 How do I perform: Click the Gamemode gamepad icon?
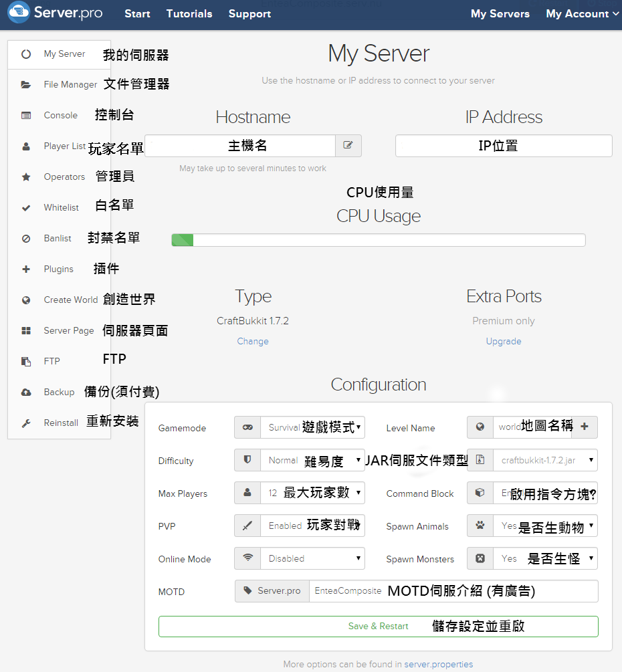pos(247,427)
